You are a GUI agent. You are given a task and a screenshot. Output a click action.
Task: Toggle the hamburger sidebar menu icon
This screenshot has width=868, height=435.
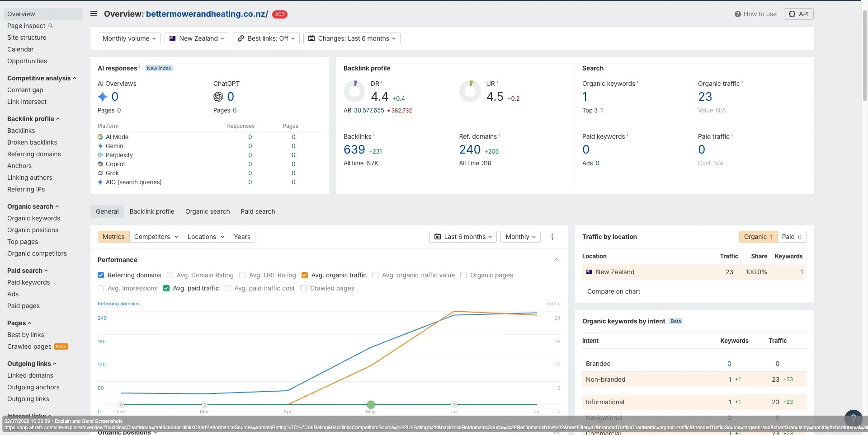94,14
